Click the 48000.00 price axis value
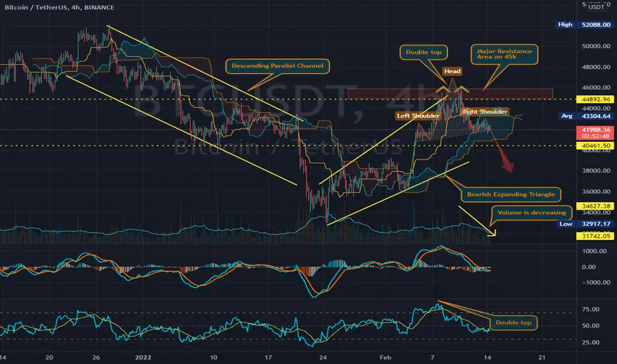The width and height of the screenshot is (617, 364). (x=596, y=67)
